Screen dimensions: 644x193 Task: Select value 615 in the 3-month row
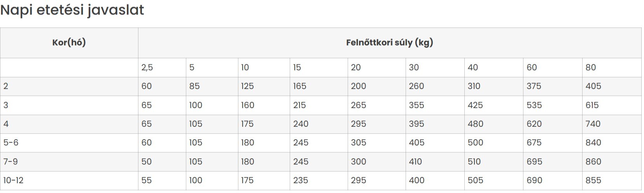pyautogui.click(x=592, y=105)
